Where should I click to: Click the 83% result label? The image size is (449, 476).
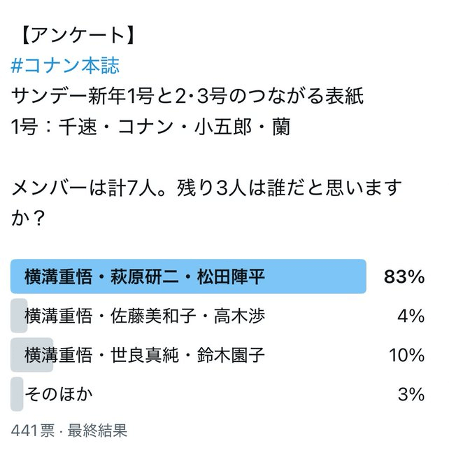pyautogui.click(x=404, y=276)
